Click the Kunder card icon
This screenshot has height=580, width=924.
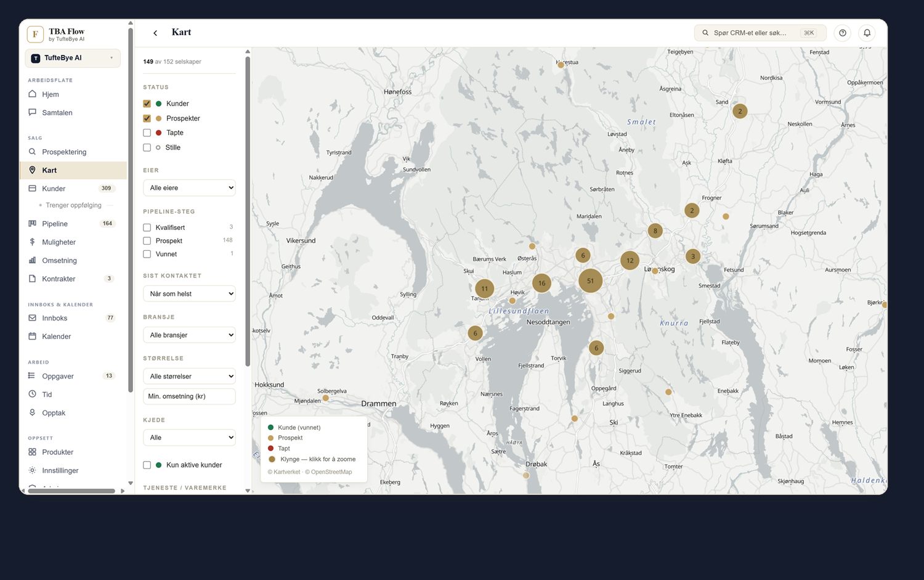(x=32, y=188)
